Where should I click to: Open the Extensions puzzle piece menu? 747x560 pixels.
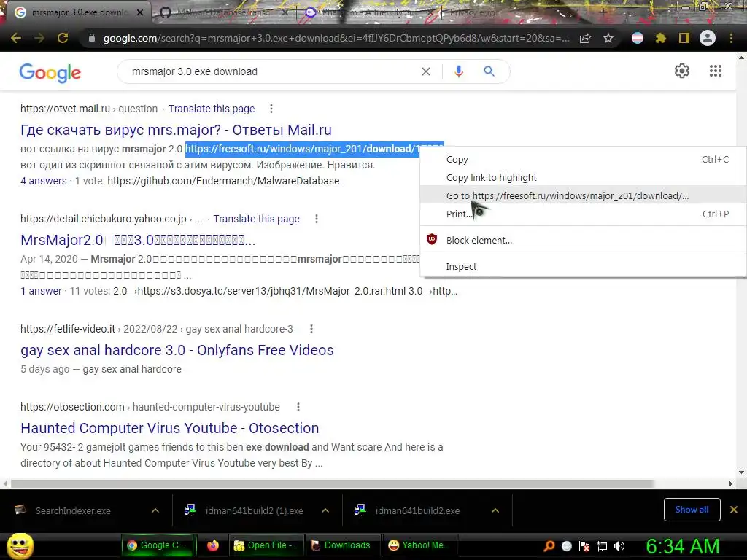pos(661,38)
